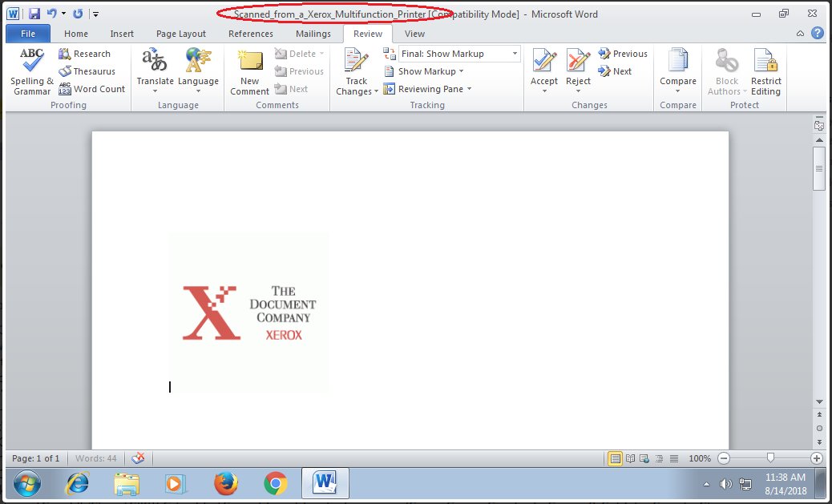Switch to Draft view
Viewport: 832px width, 504px height.
(674, 458)
